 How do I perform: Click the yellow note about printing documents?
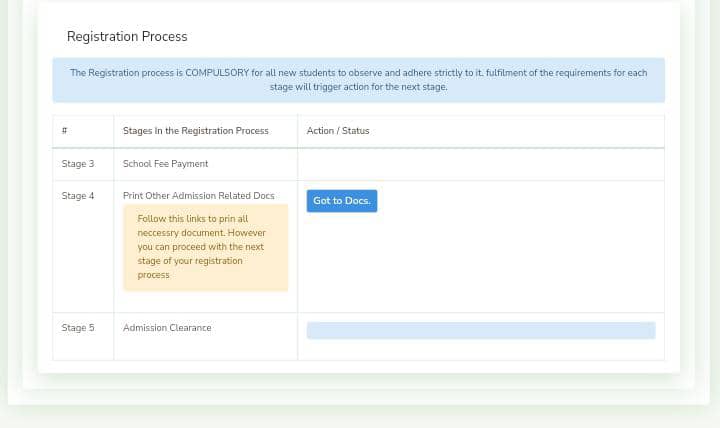click(x=205, y=248)
